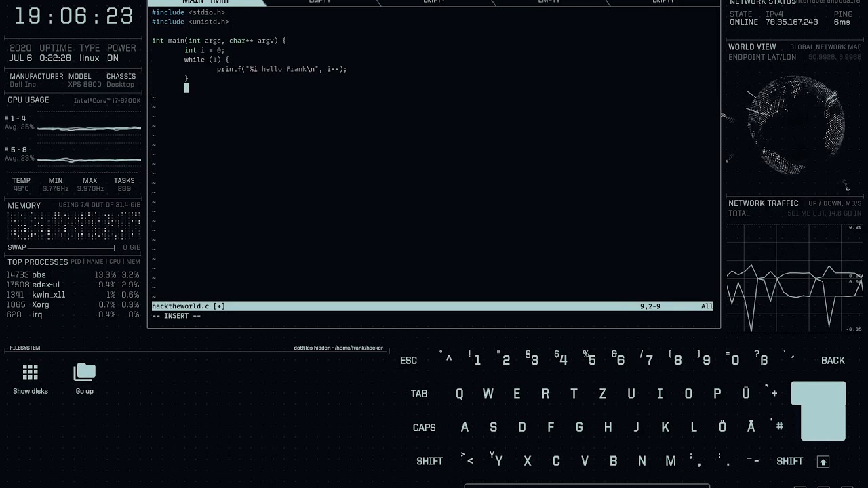This screenshot has height=488, width=868.
Task: Tap the TAB key on the on-screen keyboard
Action: click(x=419, y=394)
